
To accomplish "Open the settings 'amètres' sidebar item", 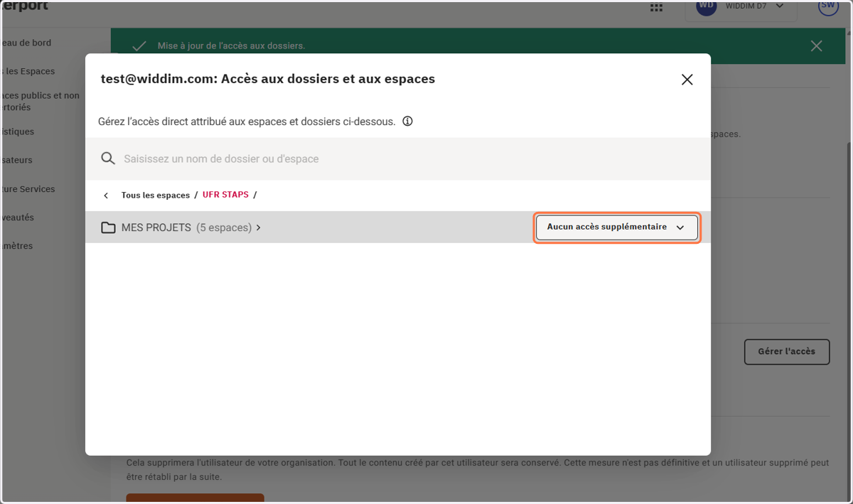I will point(17,246).
